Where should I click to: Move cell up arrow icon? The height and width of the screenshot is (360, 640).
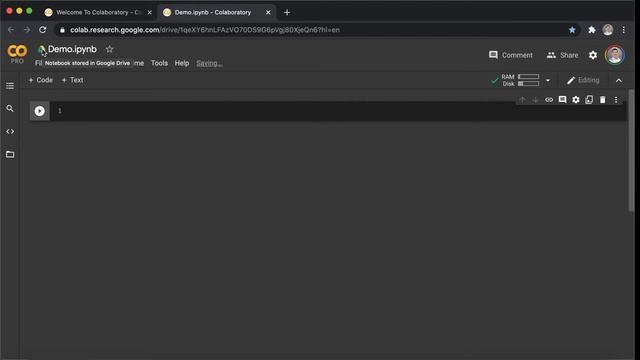[x=522, y=100]
